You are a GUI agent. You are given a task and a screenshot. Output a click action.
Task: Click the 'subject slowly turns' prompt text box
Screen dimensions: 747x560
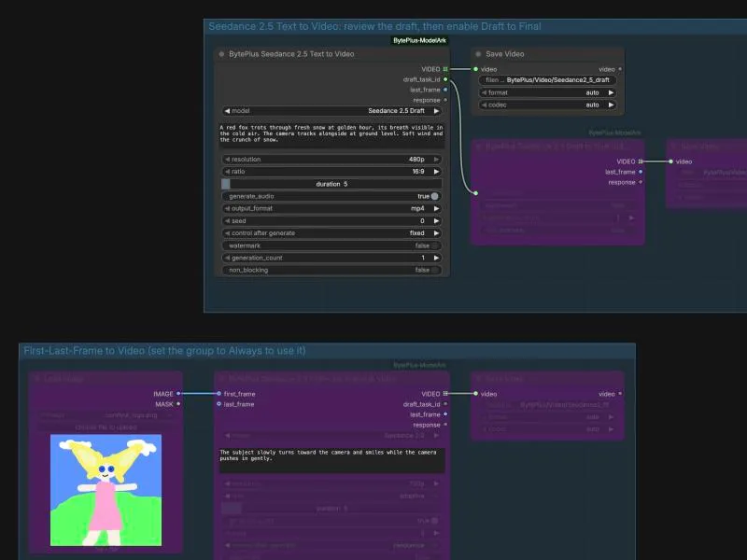[x=331, y=460]
